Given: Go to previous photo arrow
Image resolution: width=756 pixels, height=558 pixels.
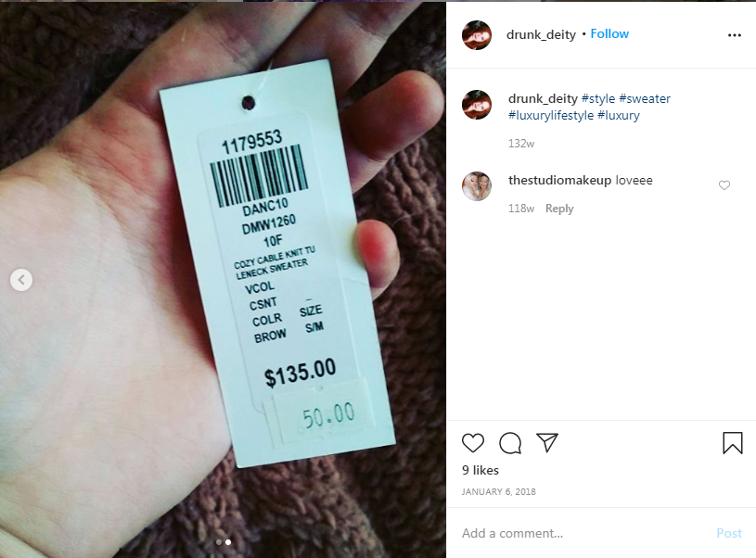Looking at the screenshot, I should (x=21, y=280).
